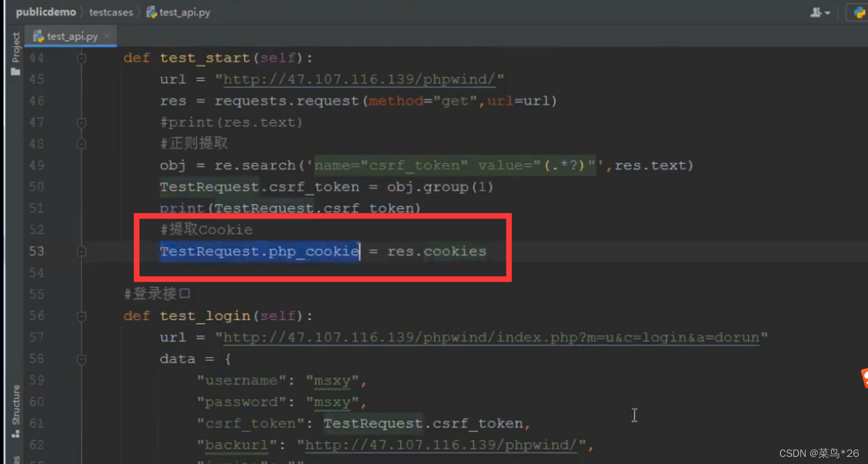
Task: Click the test_start function name
Action: coord(205,58)
